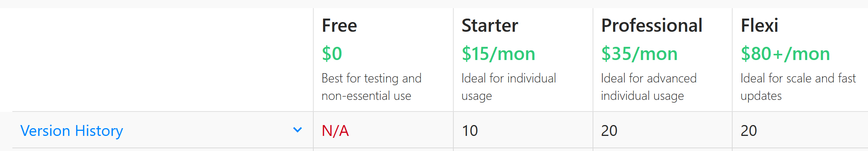Click 'Ideal for individual usage' description
This screenshot has height=151, width=868.
[509, 87]
